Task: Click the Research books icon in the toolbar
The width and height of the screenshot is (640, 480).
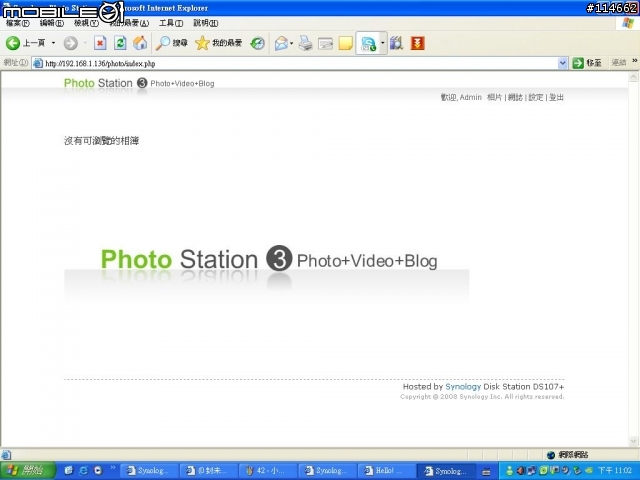Action: 396,43
